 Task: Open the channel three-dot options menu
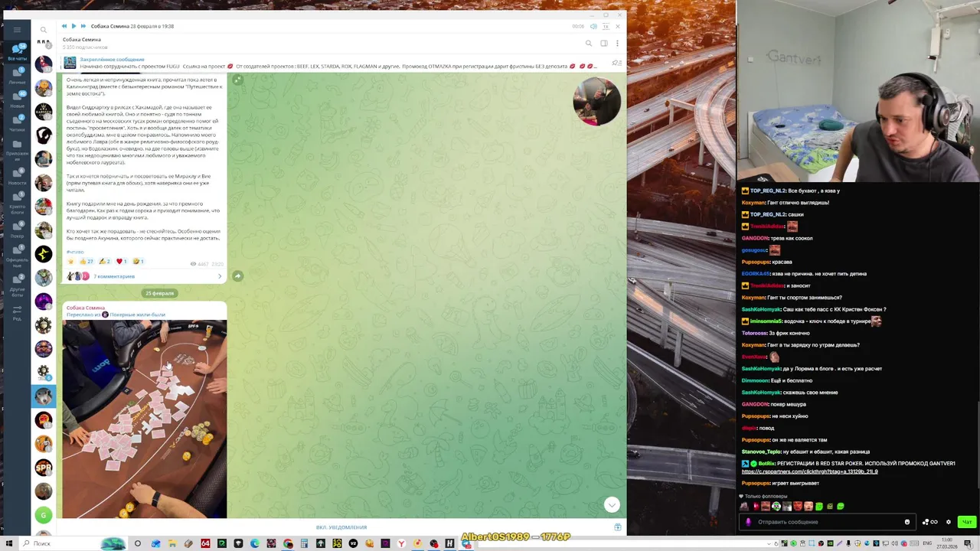(x=617, y=43)
